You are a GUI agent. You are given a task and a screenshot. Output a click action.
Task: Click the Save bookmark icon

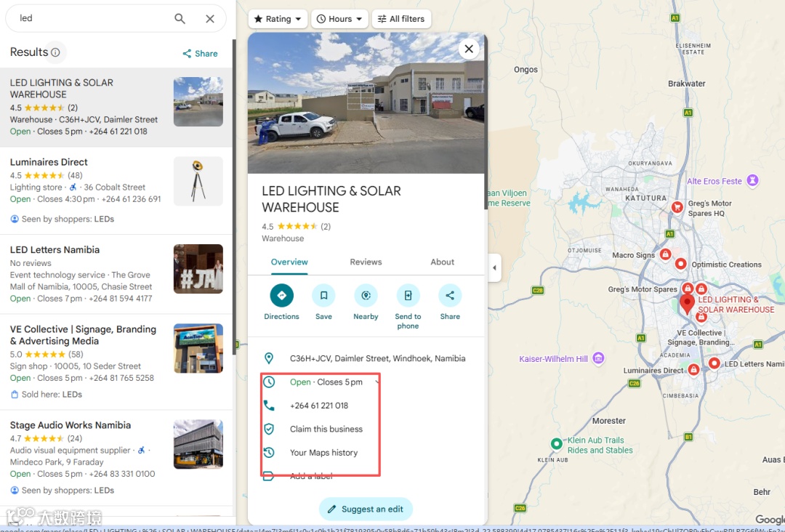323,295
